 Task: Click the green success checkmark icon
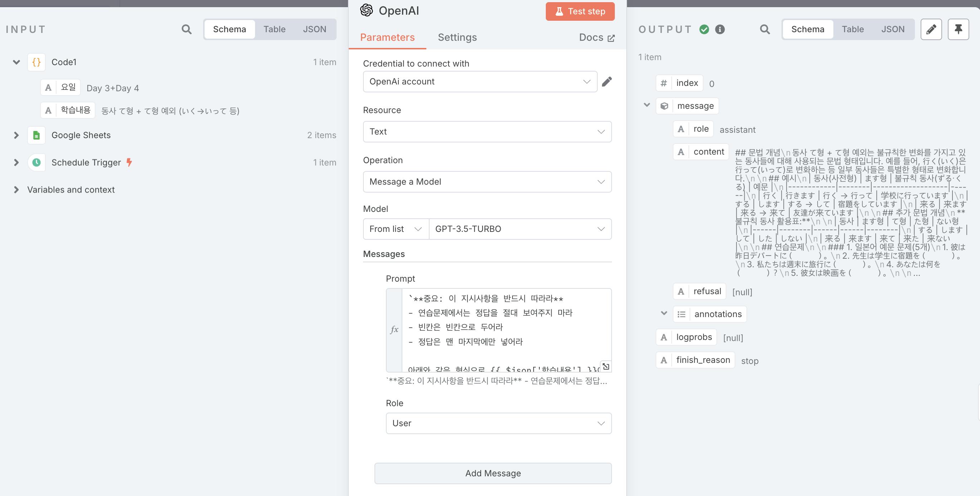click(x=704, y=29)
